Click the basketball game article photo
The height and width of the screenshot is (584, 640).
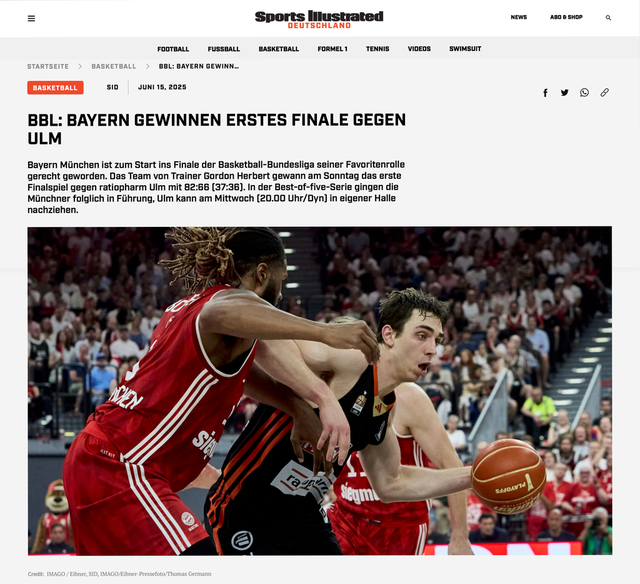[319, 390]
